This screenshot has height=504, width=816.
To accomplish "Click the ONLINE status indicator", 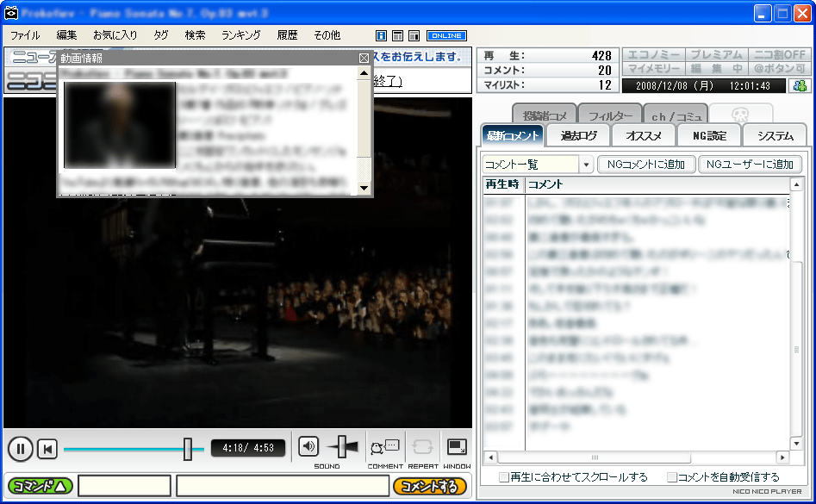I will (446, 35).
